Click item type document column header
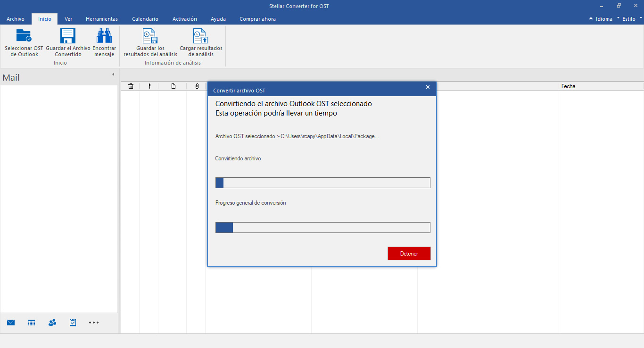Viewport: 644px width, 348px height. tap(173, 86)
